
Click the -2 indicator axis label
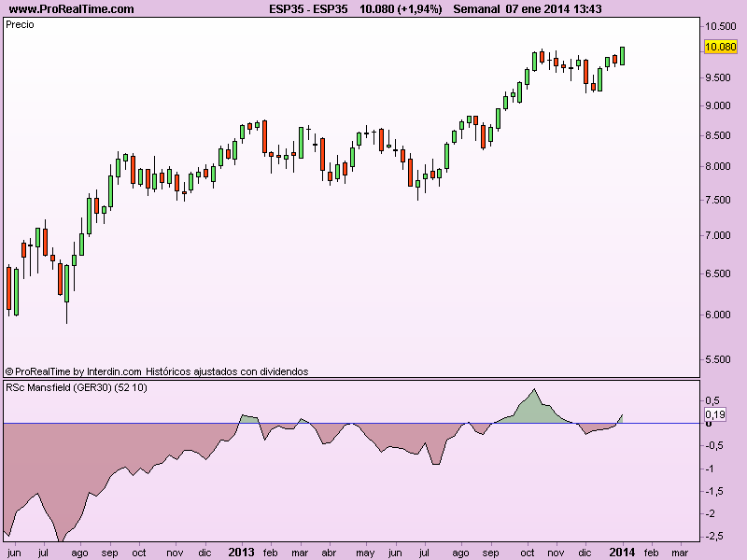click(x=711, y=514)
